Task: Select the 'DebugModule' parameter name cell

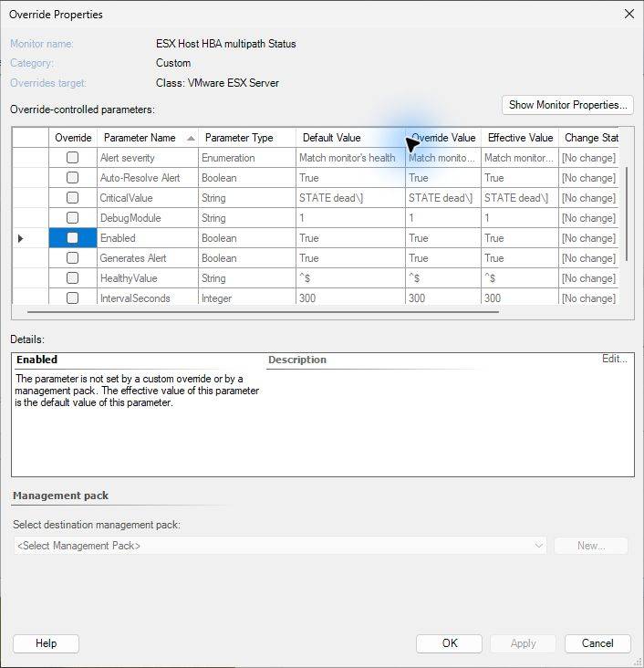Action: (x=148, y=218)
